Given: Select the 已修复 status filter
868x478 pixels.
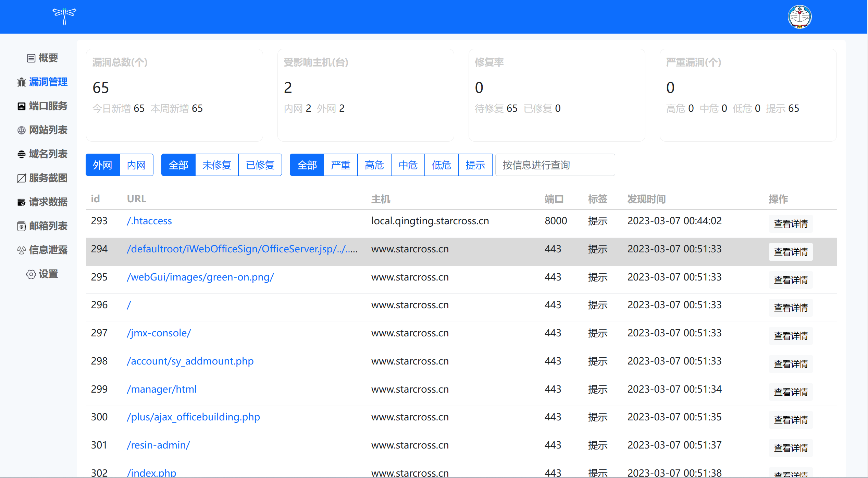Looking at the screenshot, I should coord(260,165).
